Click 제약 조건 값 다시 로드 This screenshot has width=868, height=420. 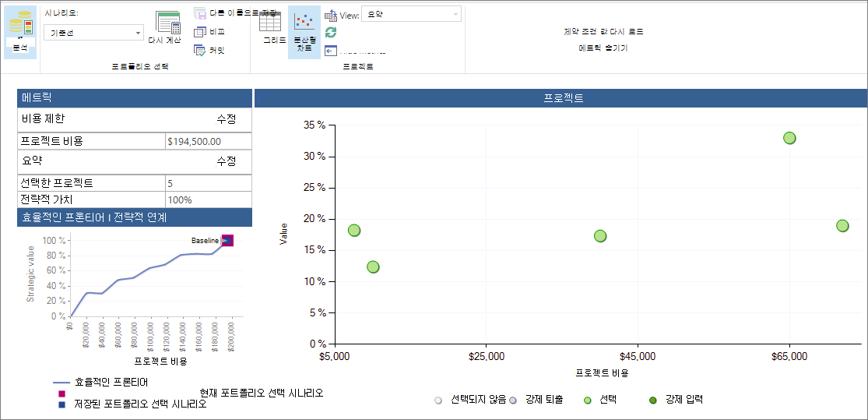click(x=603, y=32)
